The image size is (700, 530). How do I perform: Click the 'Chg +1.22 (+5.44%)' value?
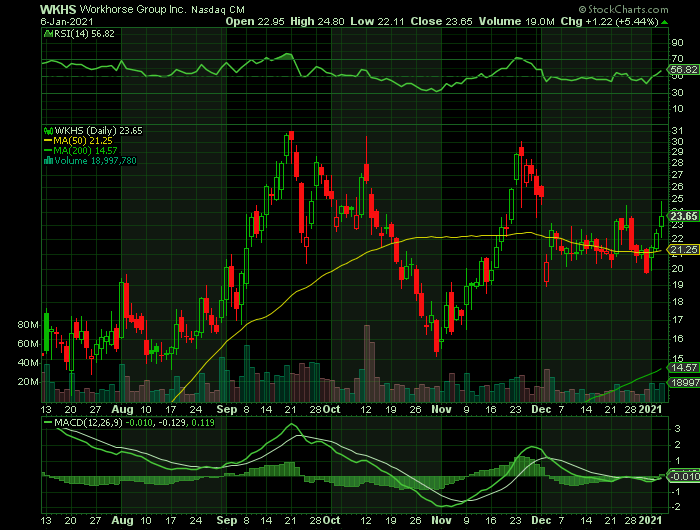(610, 21)
